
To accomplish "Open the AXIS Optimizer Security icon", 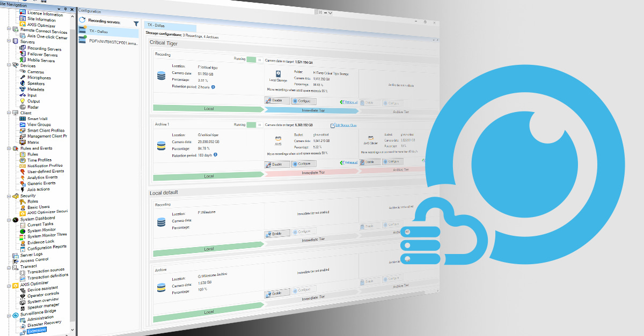I will click(x=23, y=213).
